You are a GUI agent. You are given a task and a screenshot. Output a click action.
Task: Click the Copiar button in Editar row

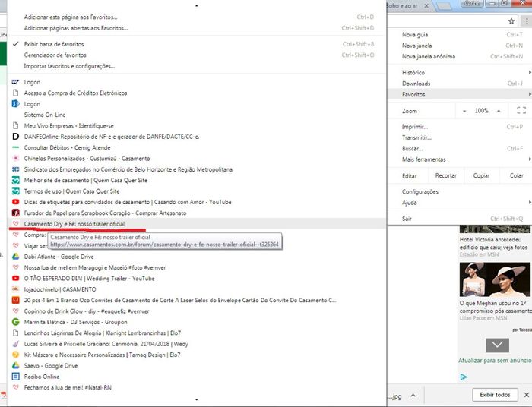click(x=481, y=175)
